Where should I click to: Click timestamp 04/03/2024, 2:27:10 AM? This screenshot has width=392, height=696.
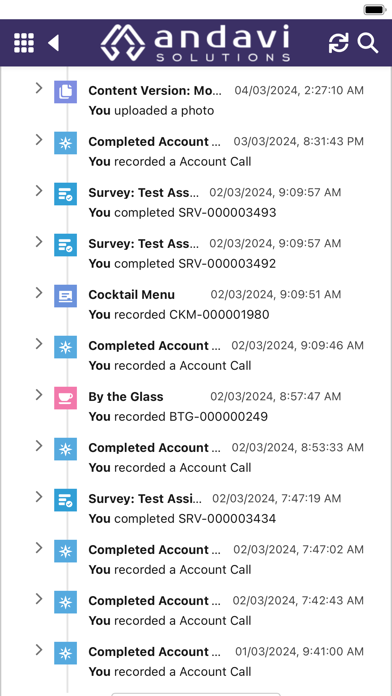coord(299,91)
